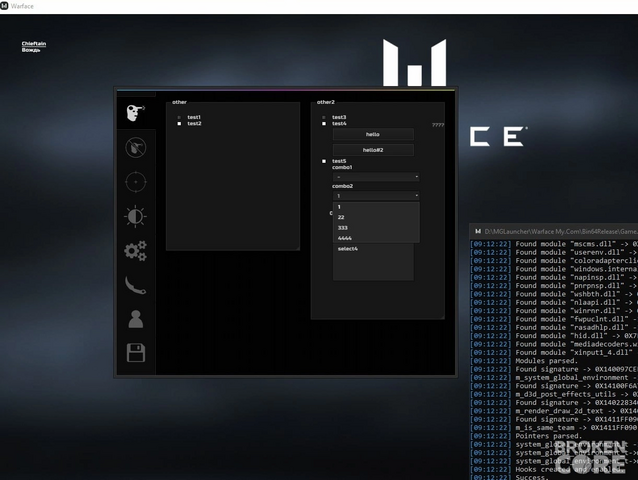Click the other group box title
The height and width of the screenshot is (480, 638).
click(x=179, y=102)
